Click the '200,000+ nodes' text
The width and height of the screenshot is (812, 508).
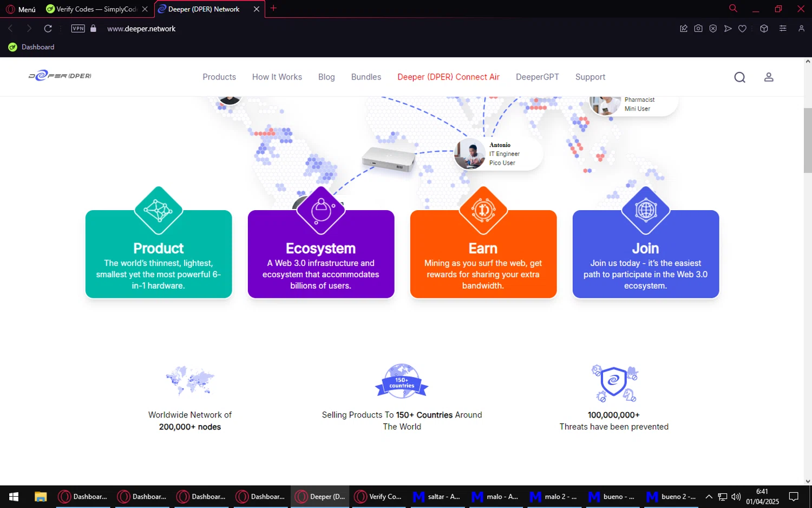pyautogui.click(x=190, y=427)
